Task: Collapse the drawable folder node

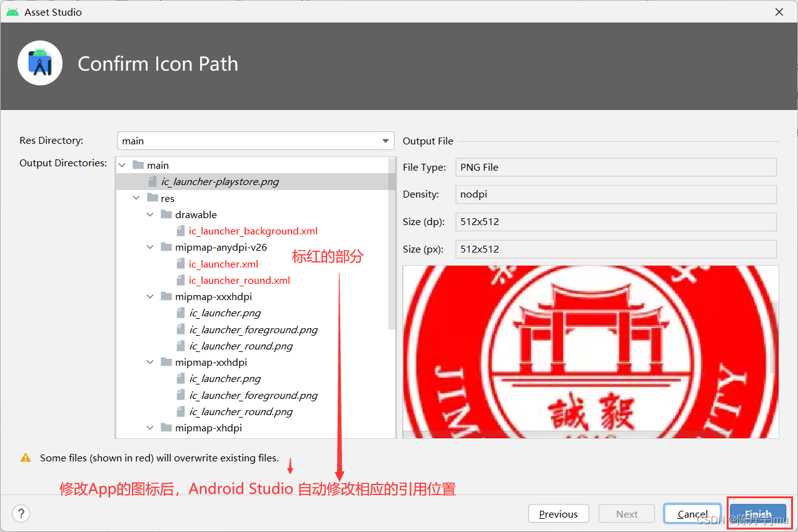Action: tap(150, 214)
